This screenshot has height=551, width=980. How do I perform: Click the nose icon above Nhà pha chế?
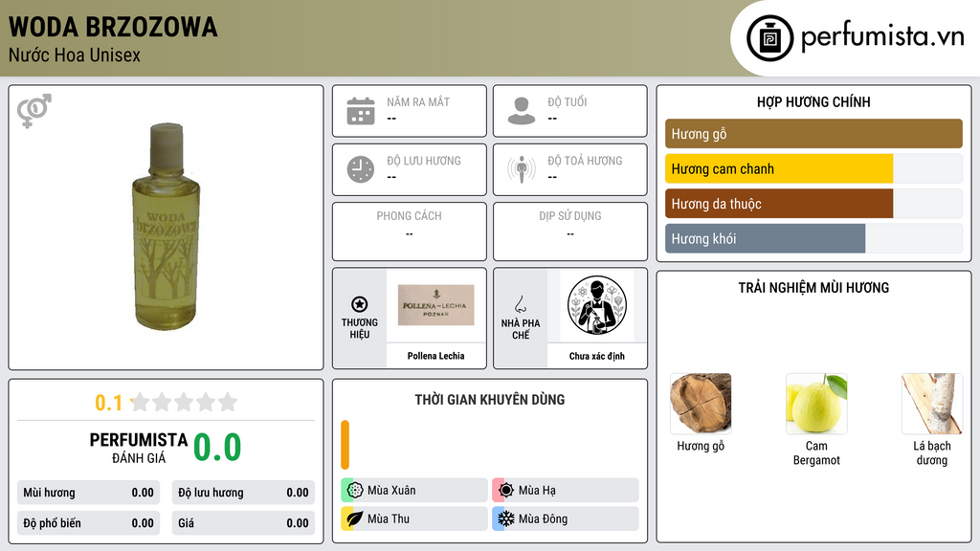pos(520,304)
